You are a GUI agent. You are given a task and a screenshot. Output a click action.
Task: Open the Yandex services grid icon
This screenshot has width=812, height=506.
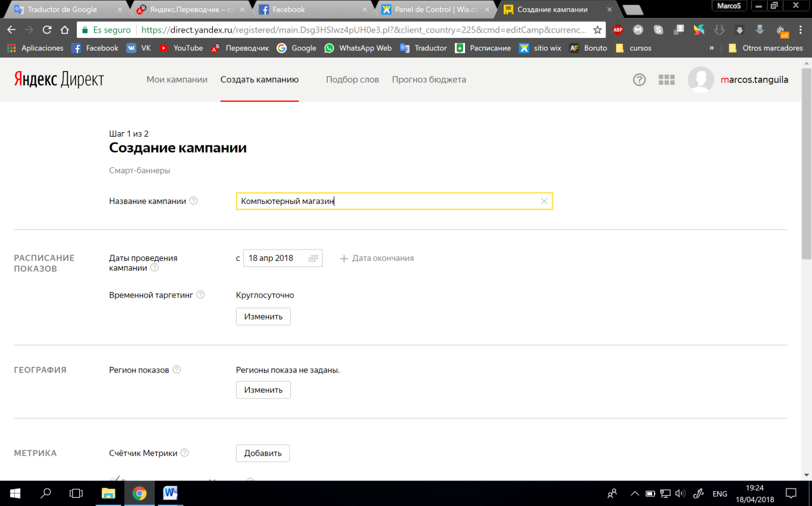pos(667,80)
